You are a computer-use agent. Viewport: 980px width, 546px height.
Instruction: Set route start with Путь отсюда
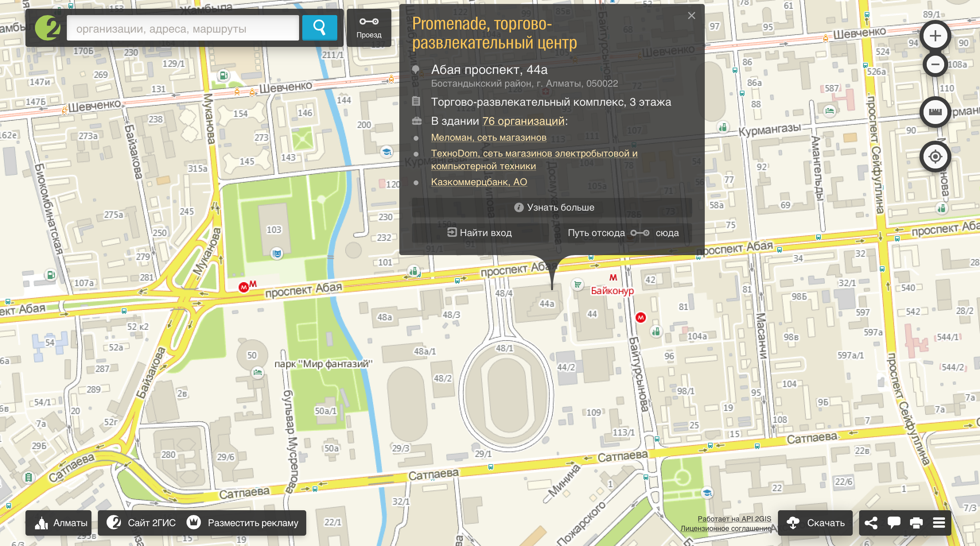[596, 233]
